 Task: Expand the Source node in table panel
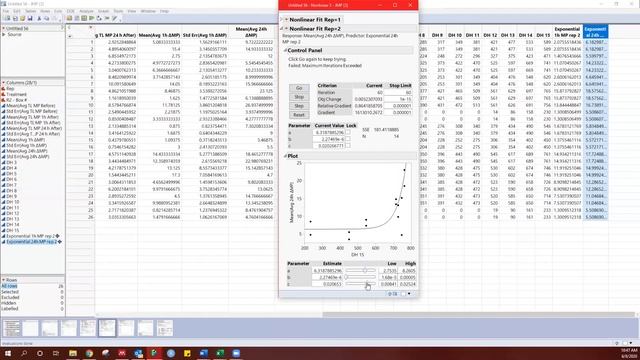tap(4, 34)
